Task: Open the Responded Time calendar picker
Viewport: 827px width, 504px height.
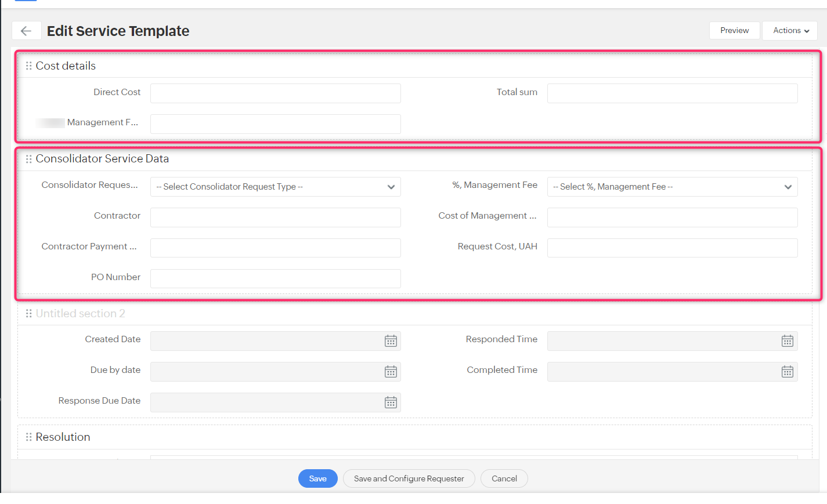Action: point(787,341)
